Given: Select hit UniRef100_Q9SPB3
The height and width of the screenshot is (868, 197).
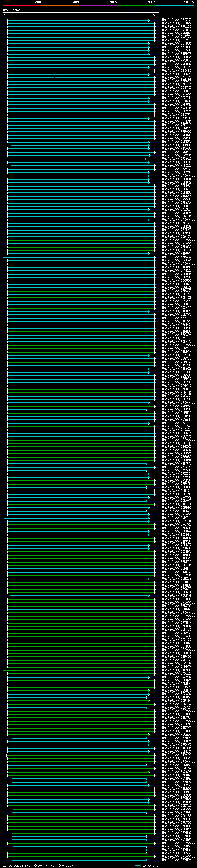Looking at the screenshot, I should point(177,139).
